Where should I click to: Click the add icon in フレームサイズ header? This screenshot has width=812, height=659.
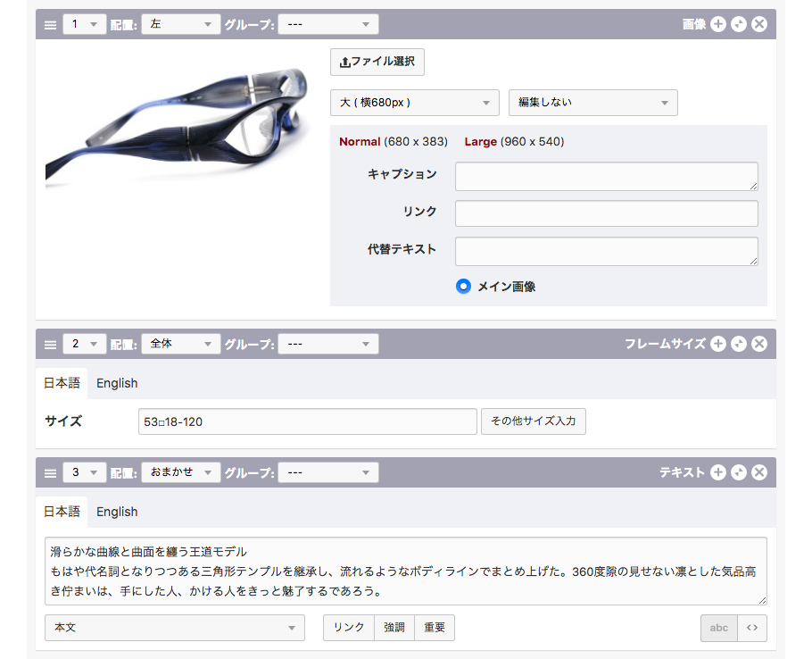click(x=718, y=344)
